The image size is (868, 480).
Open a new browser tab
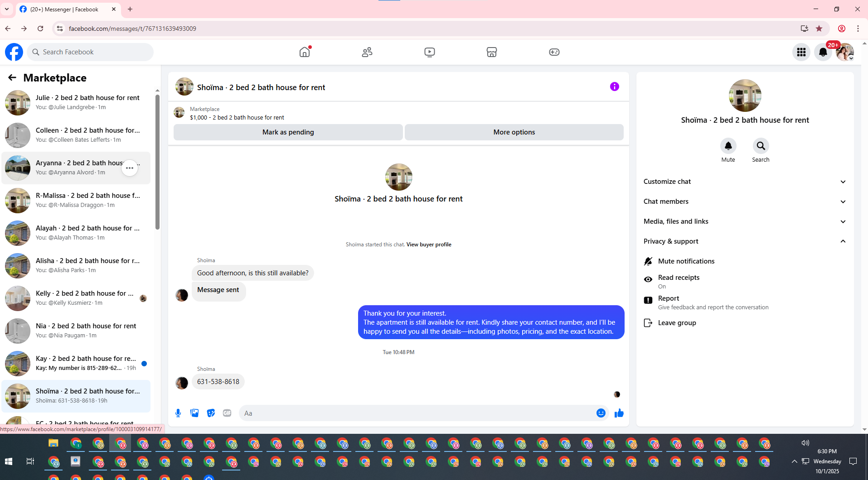[130, 9]
